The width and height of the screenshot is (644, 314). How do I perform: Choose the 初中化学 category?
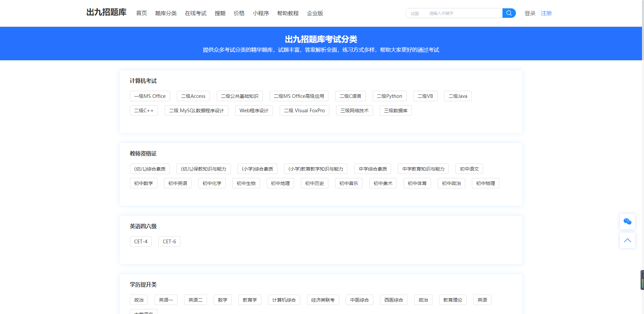coord(212,183)
